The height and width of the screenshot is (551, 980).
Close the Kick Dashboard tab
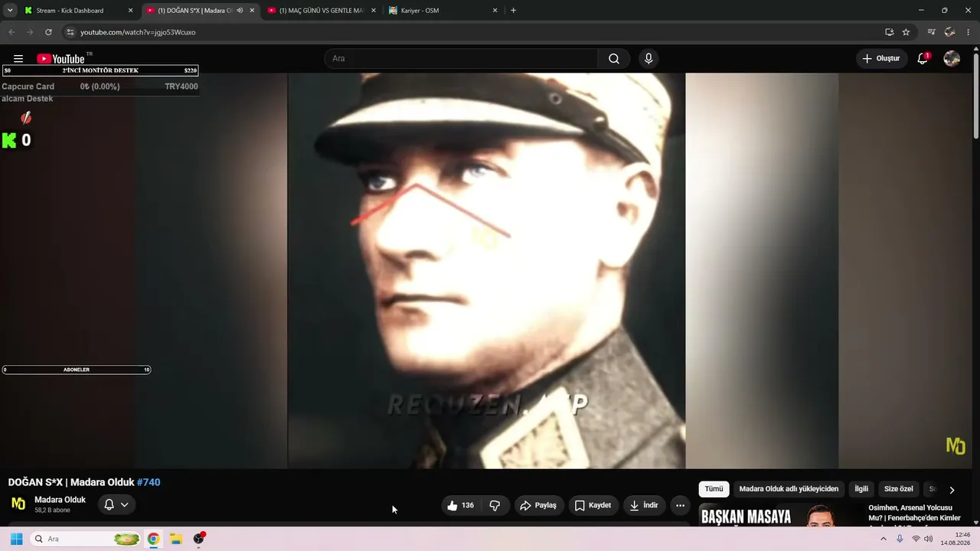pos(130,11)
